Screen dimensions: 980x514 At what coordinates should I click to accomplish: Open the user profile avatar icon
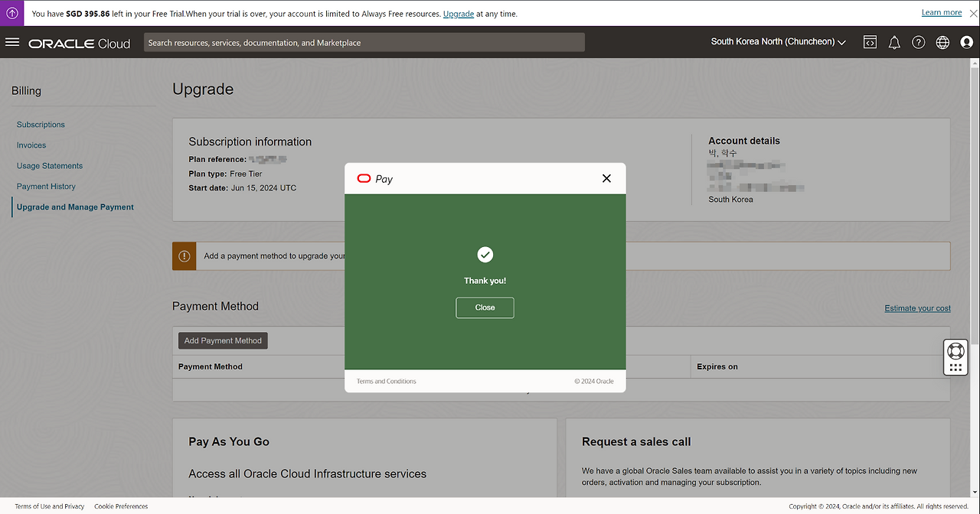point(967,43)
